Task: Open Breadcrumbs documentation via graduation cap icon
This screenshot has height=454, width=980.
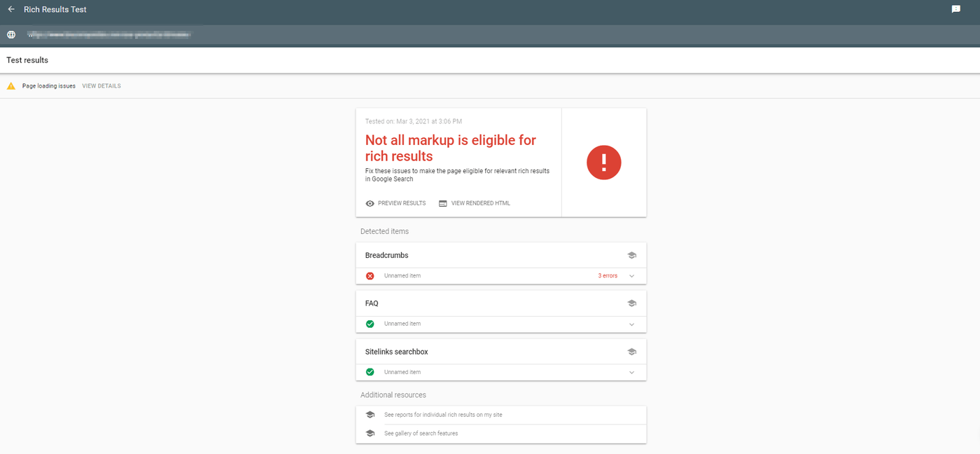Action: tap(631, 255)
